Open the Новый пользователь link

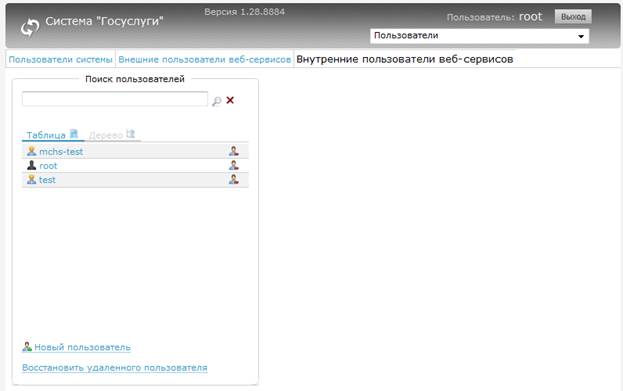(82, 347)
